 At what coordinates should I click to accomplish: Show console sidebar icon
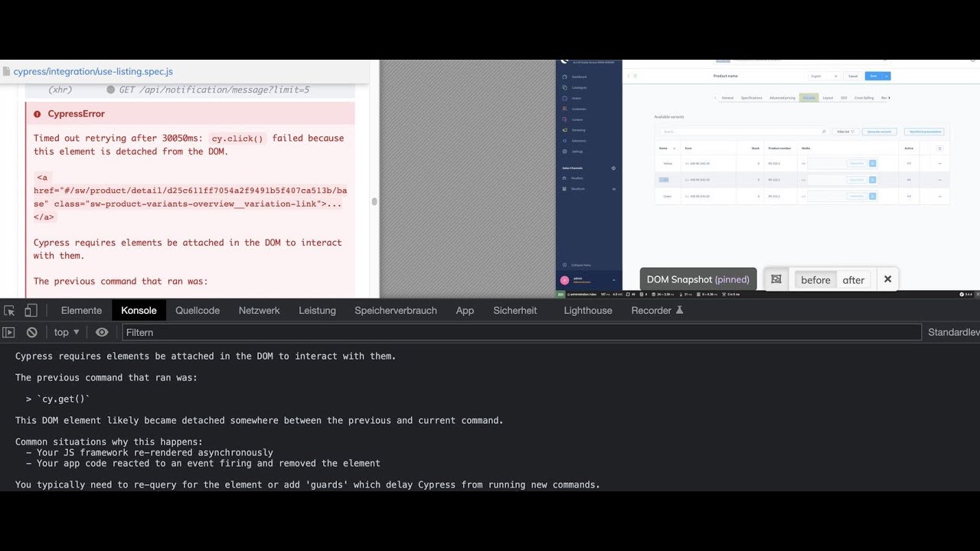point(8,332)
